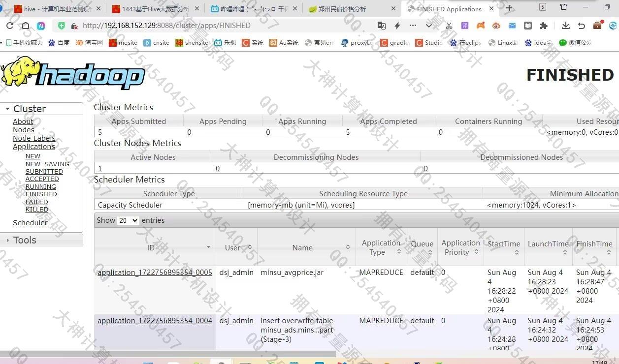This screenshot has height=364, width=619.
Task: Collapse the Cluster sidebar section
Action: pos(41,109)
